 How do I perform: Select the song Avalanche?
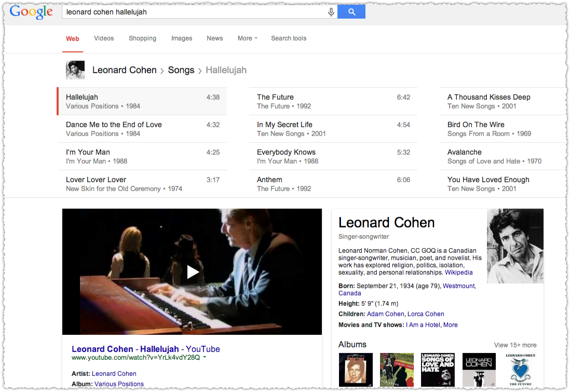tap(503, 156)
